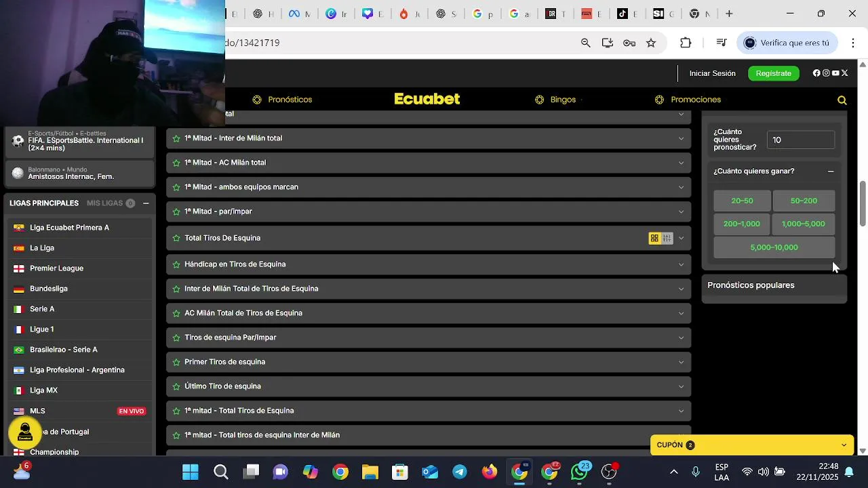Open the password key icon in address bar

(629, 43)
